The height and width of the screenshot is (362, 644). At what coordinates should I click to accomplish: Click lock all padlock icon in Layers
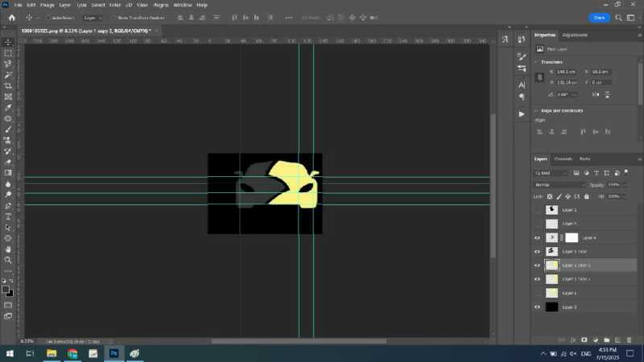587,196
